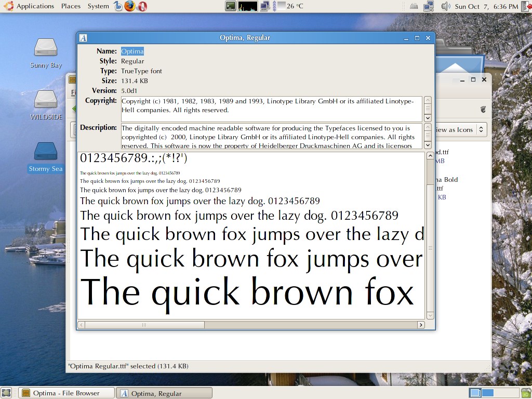Open the clock showing Sun Oct 7

click(486, 6)
